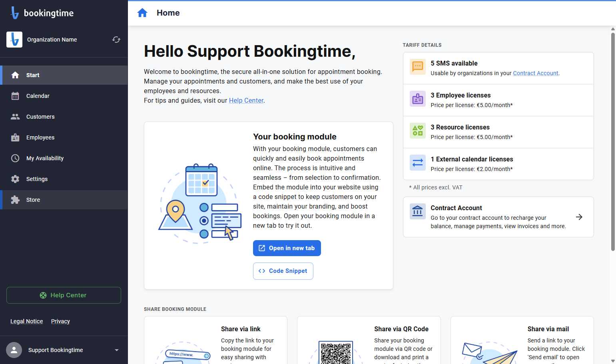Go to My Availability in sidebar
616x364 pixels.
64,158
